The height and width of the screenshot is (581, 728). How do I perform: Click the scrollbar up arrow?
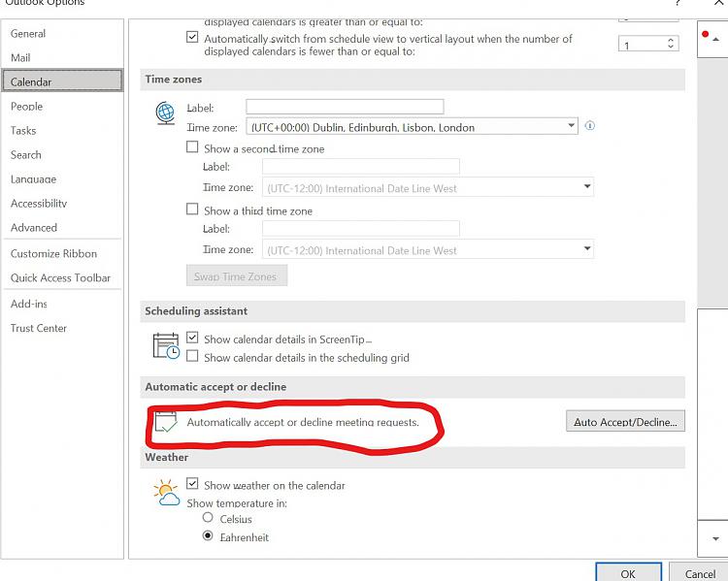(x=716, y=40)
